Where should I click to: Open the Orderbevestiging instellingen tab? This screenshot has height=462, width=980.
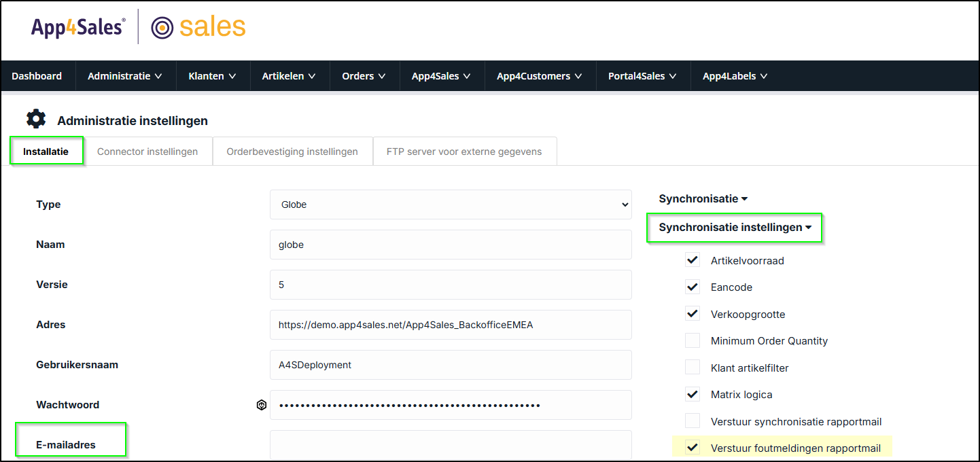(x=292, y=152)
